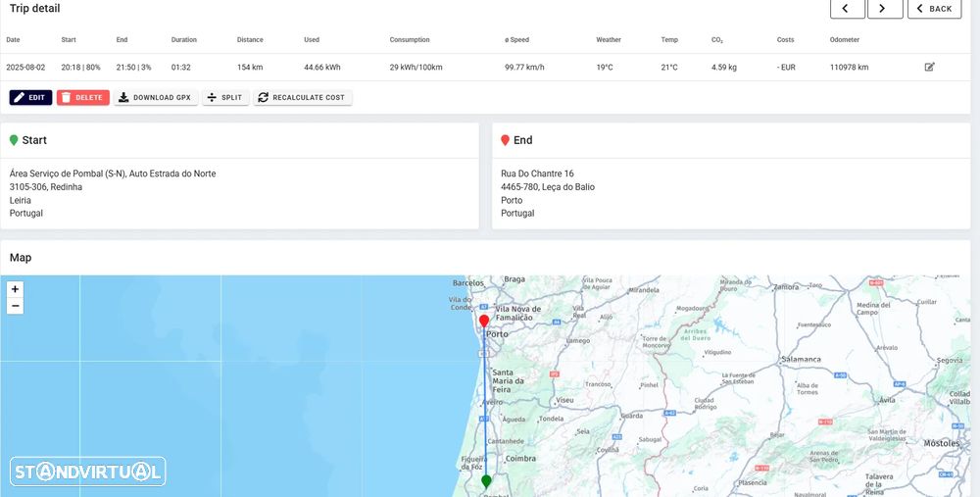Screen dimensions: 980x497
Task: Click the previous trip chevron button
Action: coord(847,9)
